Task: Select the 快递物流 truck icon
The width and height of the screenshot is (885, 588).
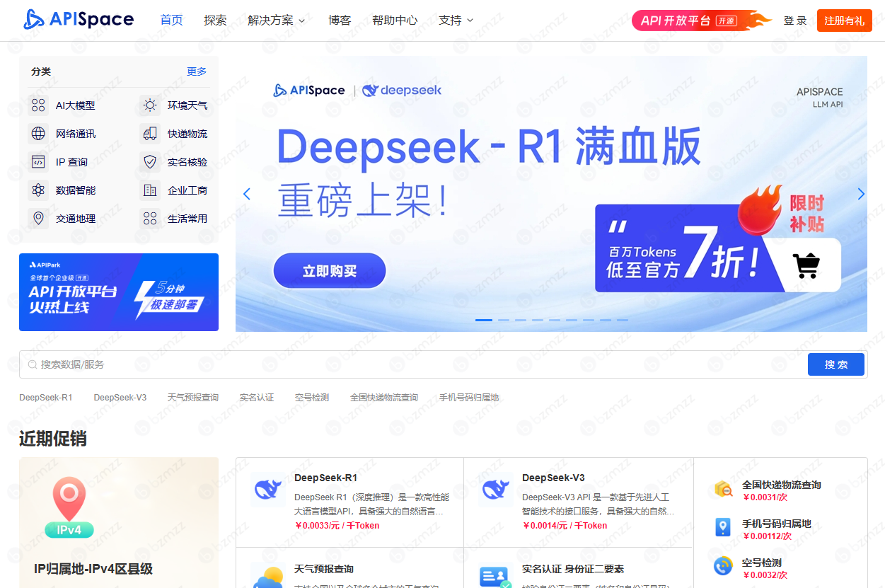Action: [150, 134]
